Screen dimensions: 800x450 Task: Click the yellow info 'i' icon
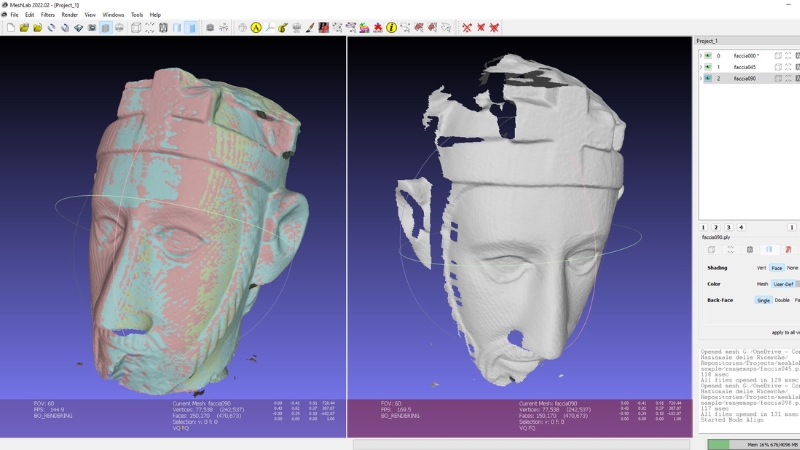point(391,27)
